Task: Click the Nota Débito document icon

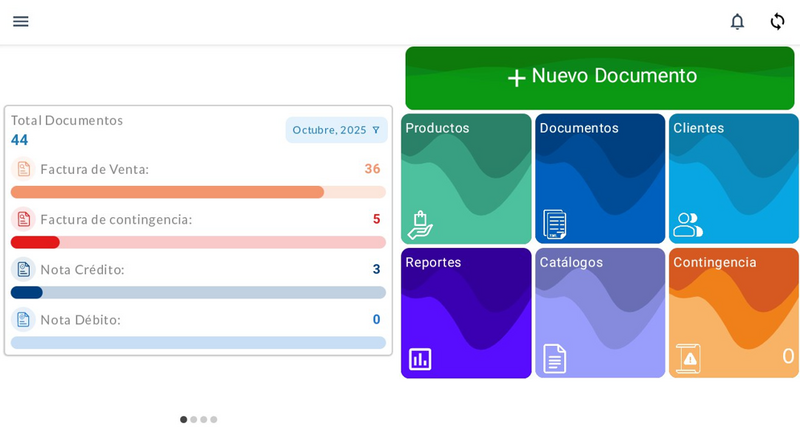Action: (23, 319)
